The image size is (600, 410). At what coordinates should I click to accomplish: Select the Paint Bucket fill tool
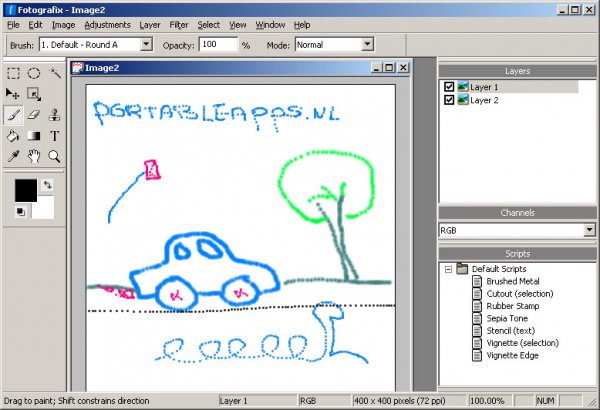point(13,136)
